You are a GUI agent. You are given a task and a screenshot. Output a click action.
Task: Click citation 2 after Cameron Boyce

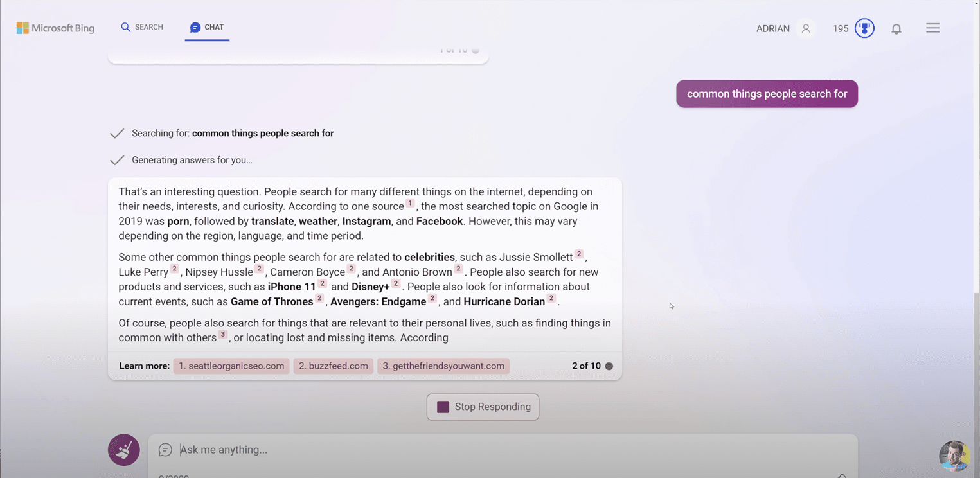[x=351, y=269]
